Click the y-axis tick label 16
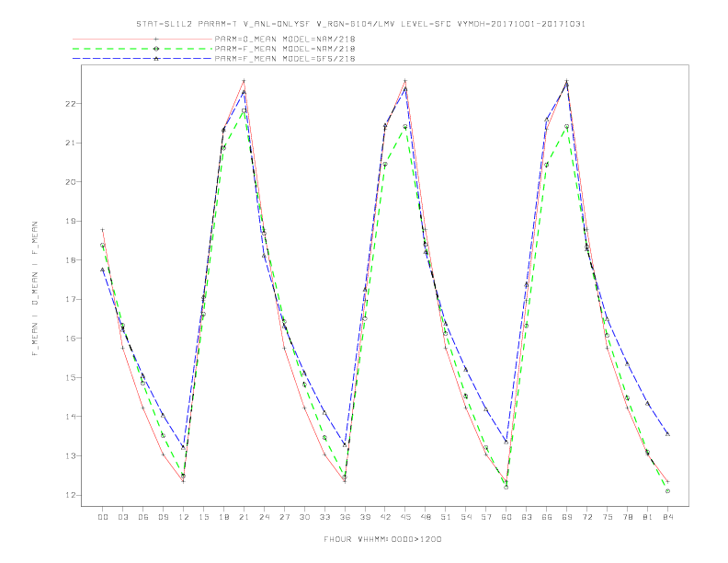The width and height of the screenshot is (728, 563). [71, 339]
